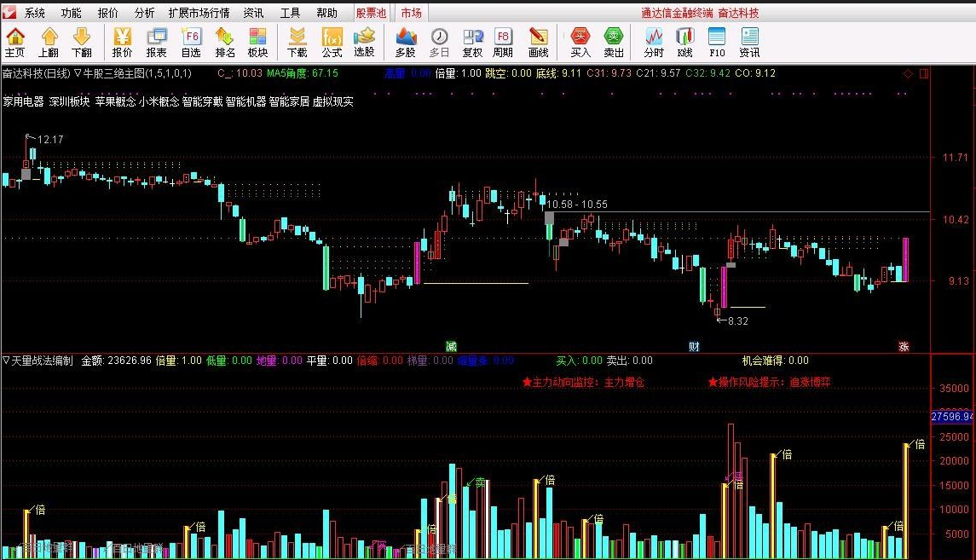This screenshot has width=976, height=560.
Task: Click the 小米概念 concept label
Action: 159,101
